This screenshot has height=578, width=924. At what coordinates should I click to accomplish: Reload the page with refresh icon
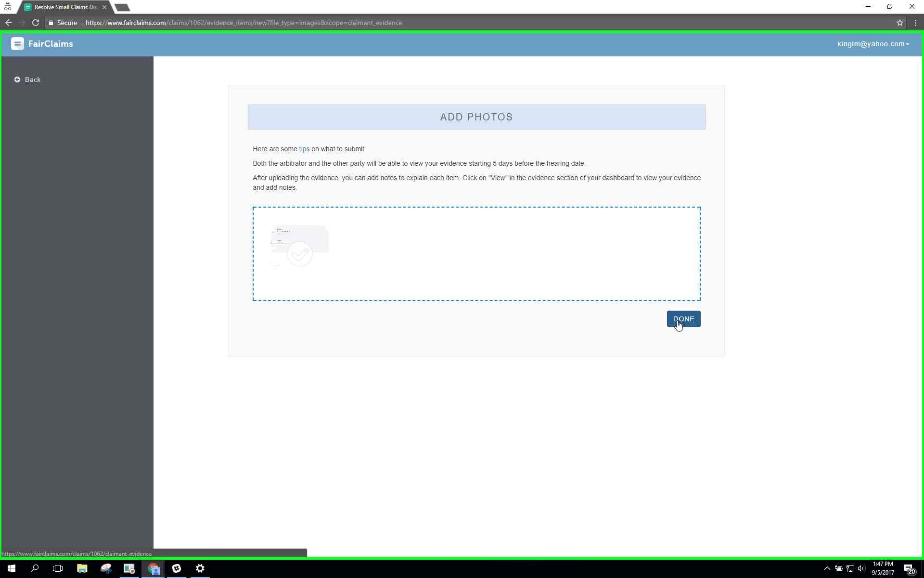pos(36,23)
